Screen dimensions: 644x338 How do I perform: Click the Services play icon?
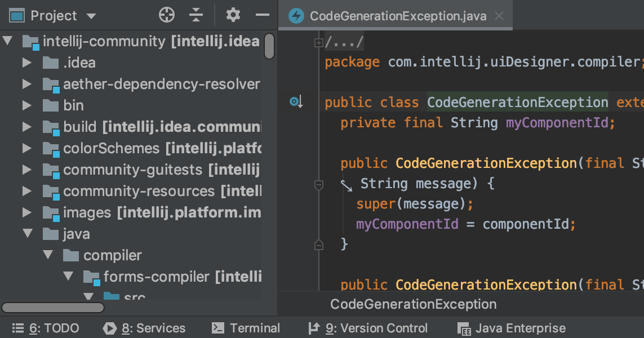click(x=109, y=328)
